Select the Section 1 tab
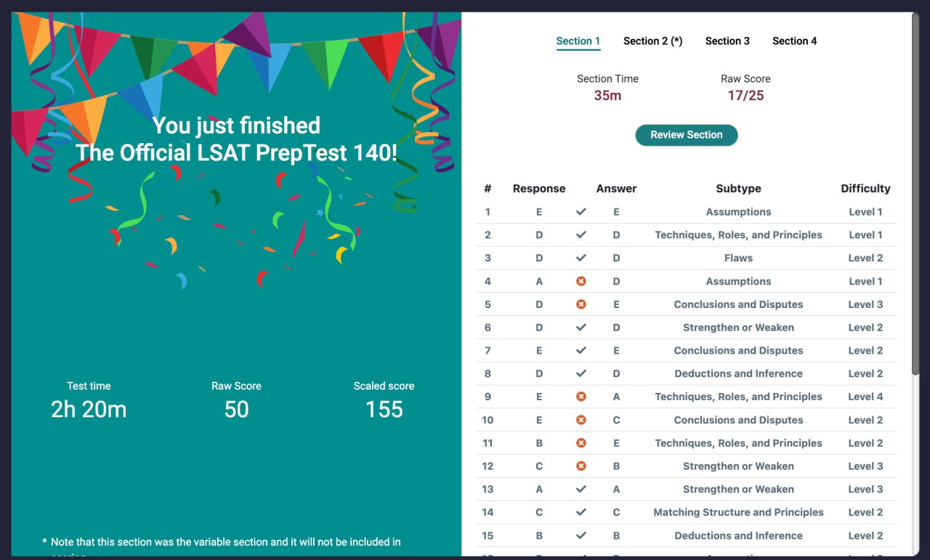Screen dimensions: 930x560 (x=578, y=41)
